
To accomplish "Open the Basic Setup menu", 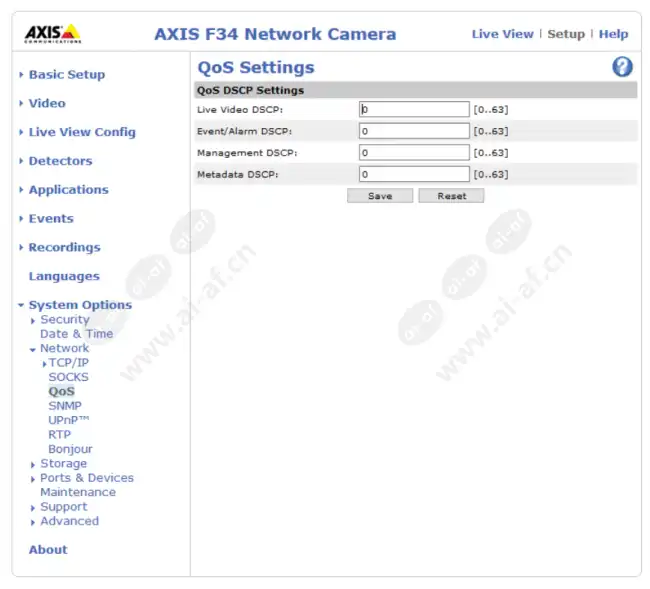I will pyautogui.click(x=67, y=75).
